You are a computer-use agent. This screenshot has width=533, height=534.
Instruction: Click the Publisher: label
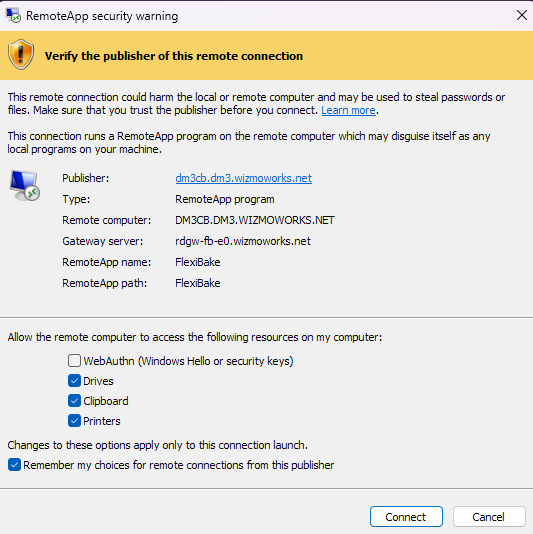click(85, 178)
